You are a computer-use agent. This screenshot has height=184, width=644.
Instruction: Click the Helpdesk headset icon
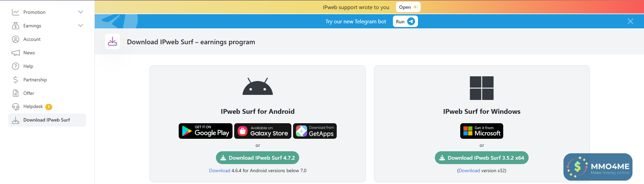[16, 107]
